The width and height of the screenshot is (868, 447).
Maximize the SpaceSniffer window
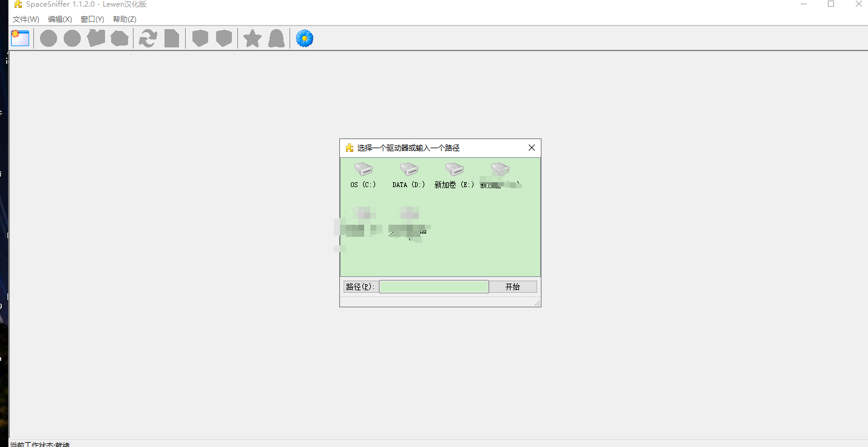tap(831, 4)
